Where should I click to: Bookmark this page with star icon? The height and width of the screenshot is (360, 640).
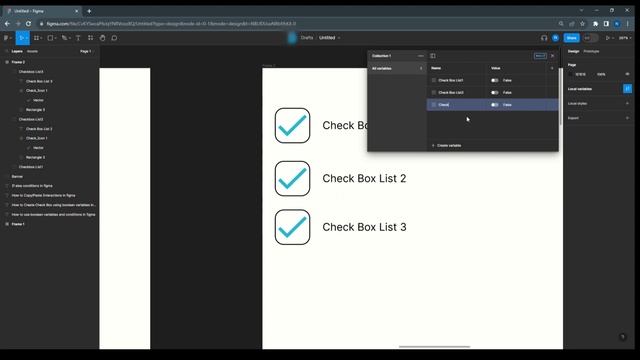[582, 24]
